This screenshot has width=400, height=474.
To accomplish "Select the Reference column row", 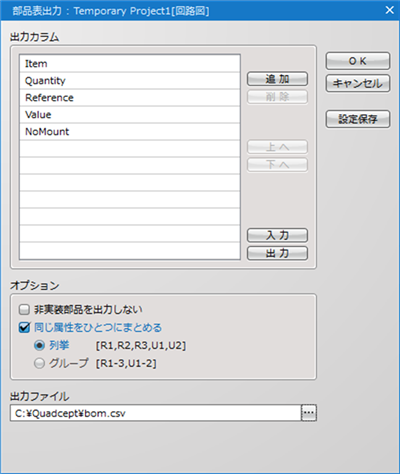I will (130, 98).
